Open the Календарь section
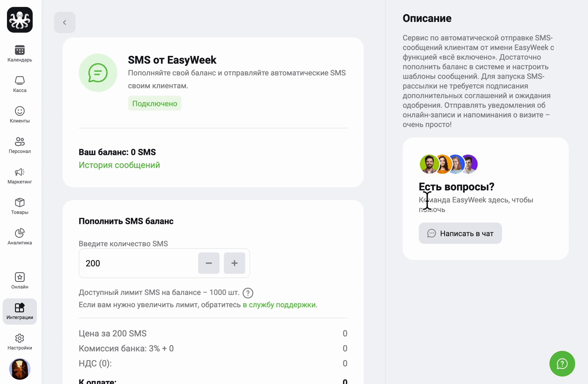Viewport: 588px width, 384px height. (x=20, y=54)
